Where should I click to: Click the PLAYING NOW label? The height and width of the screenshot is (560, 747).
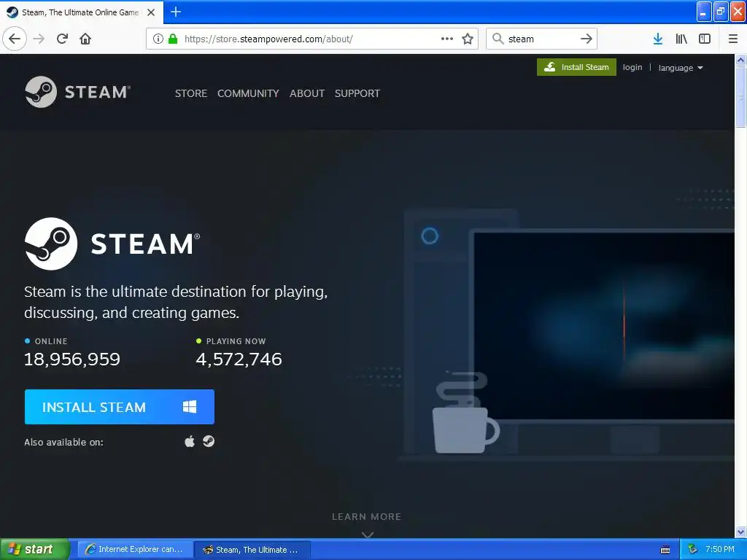pyautogui.click(x=236, y=341)
